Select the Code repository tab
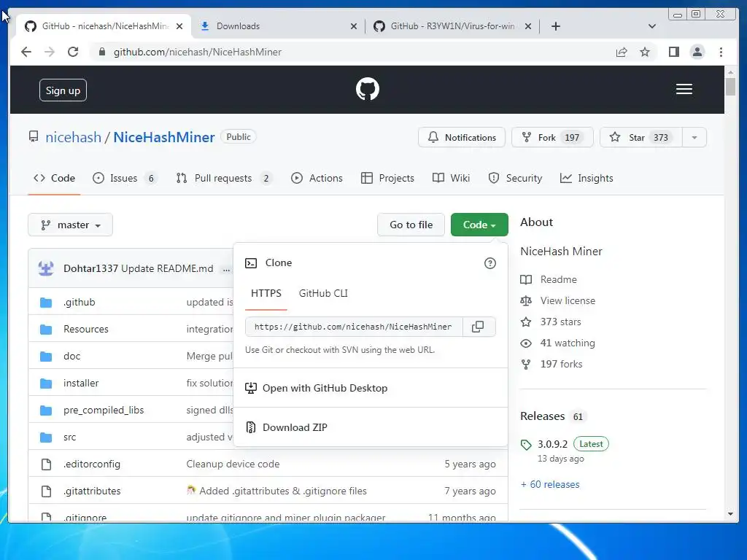Screen dimensions: 747x560 [x=54, y=178]
